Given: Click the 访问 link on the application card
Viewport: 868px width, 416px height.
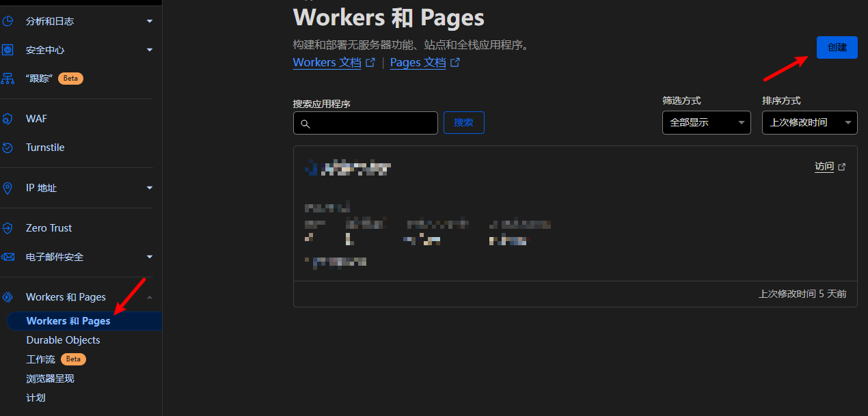Looking at the screenshot, I should pos(824,167).
